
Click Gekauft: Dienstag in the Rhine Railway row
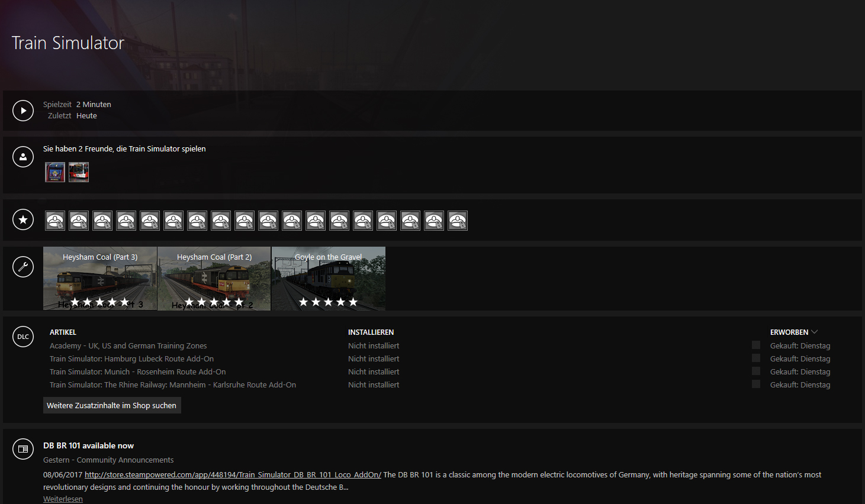[x=800, y=385]
